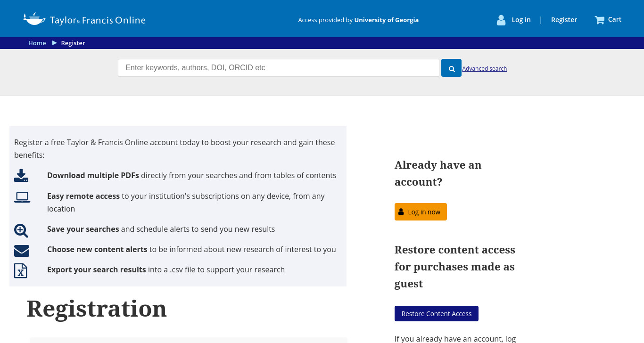Select Register in the breadcrumb
The width and height of the screenshot is (644, 343).
point(73,43)
